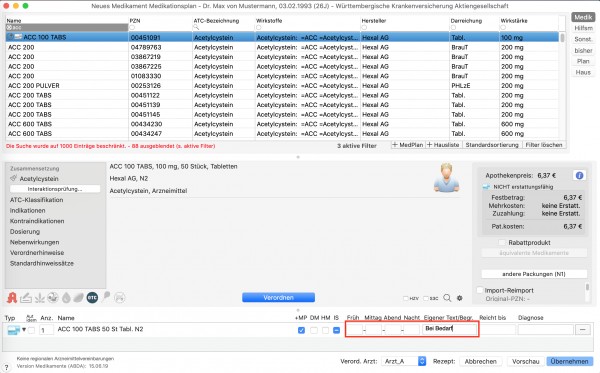Switch to the Hilfsm tab
This screenshot has width=600, height=373.
[583, 28]
